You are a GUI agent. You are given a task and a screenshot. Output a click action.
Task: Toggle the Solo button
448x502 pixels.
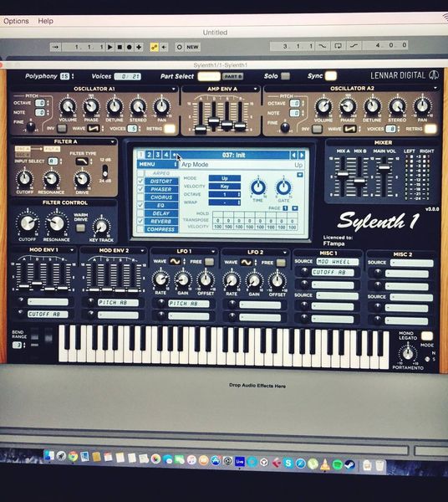(285, 76)
